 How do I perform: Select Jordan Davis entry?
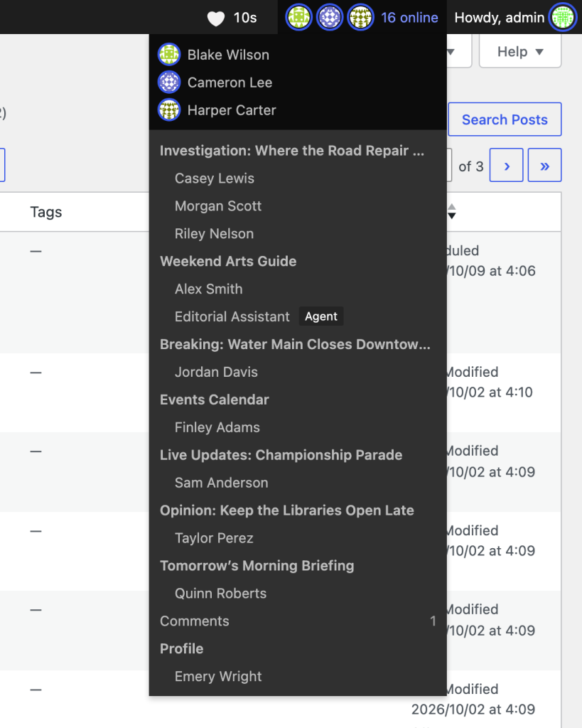point(216,373)
